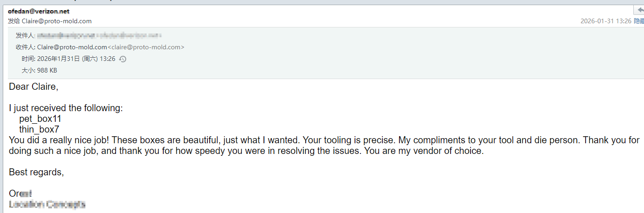The image size is (644, 213).
Task: Click recipient name Claire@proto-mold.com after 收件人
Action: click(x=72, y=47)
